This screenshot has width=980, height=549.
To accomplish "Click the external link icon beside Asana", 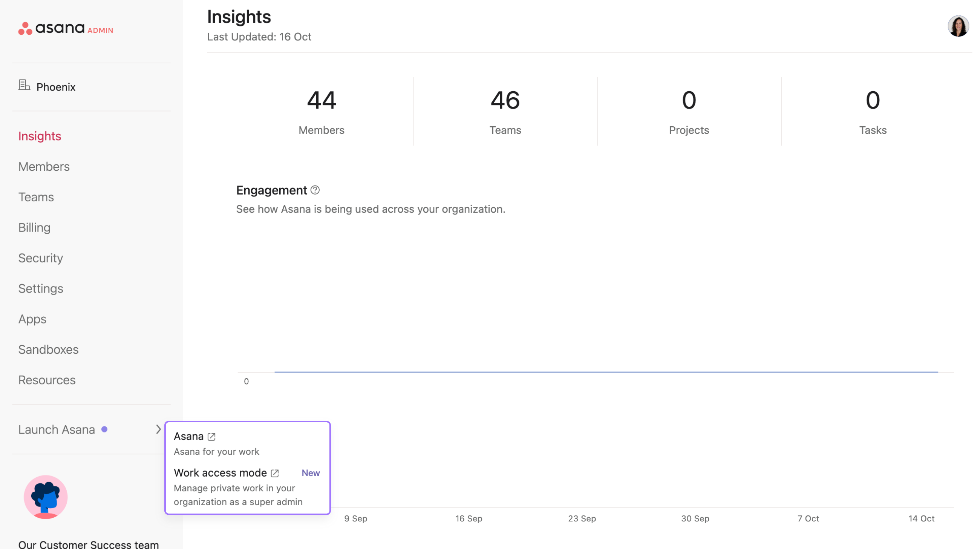I will click(x=212, y=437).
